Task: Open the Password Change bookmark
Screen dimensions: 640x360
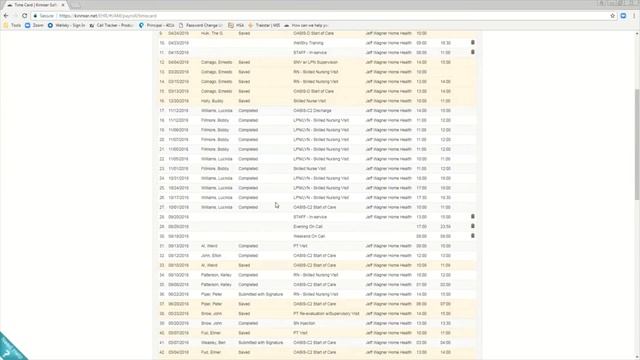Action: coord(201,25)
